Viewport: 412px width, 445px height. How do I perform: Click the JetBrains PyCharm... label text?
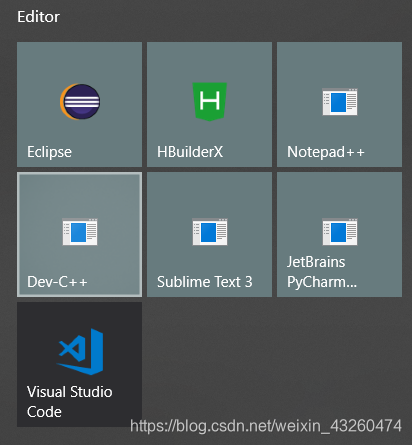(x=322, y=272)
